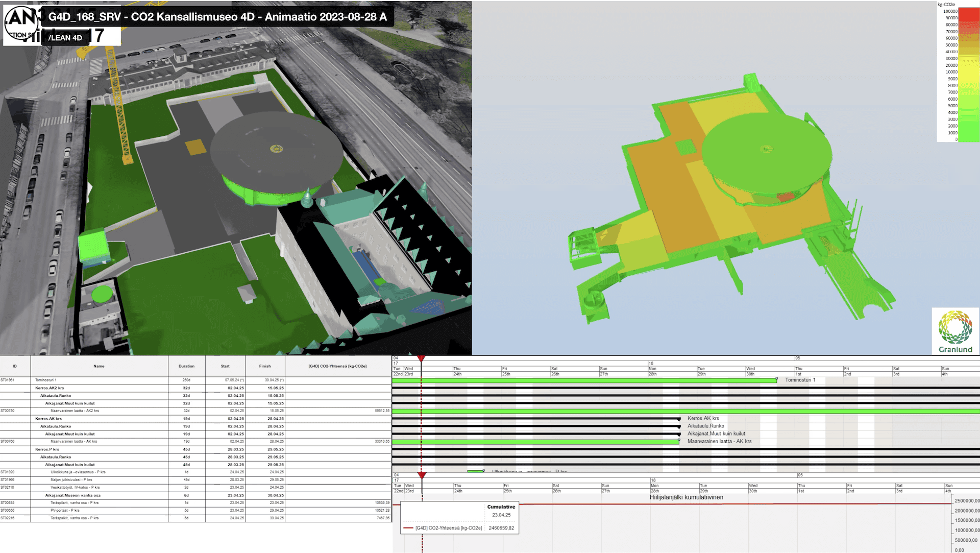This screenshot has height=553, width=980.
Task: Sort by the Duration column header
Action: [x=186, y=366]
